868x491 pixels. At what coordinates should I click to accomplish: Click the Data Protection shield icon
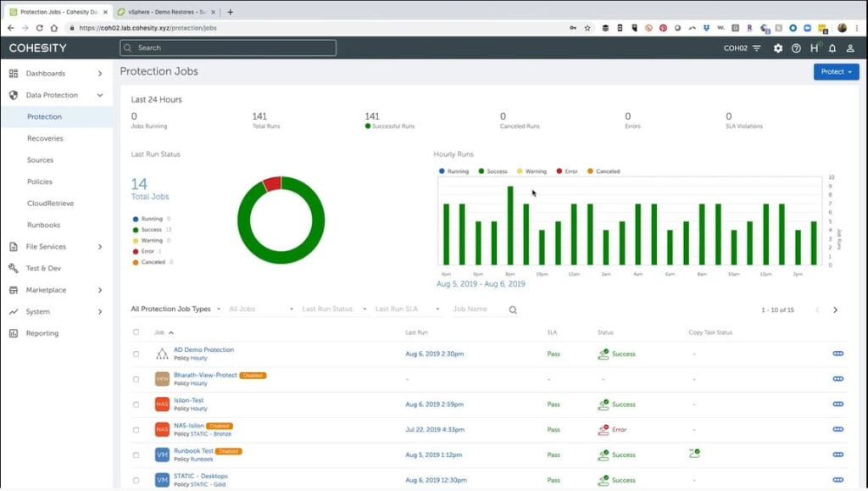[14, 95]
